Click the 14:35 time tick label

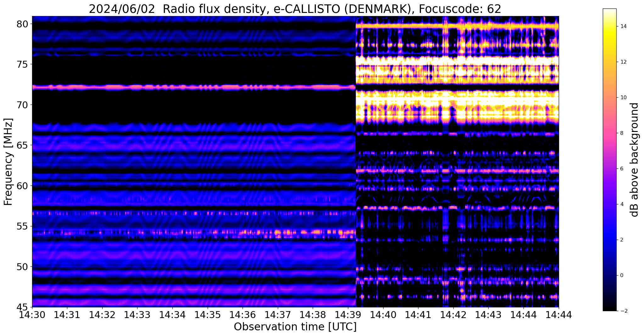(x=208, y=315)
